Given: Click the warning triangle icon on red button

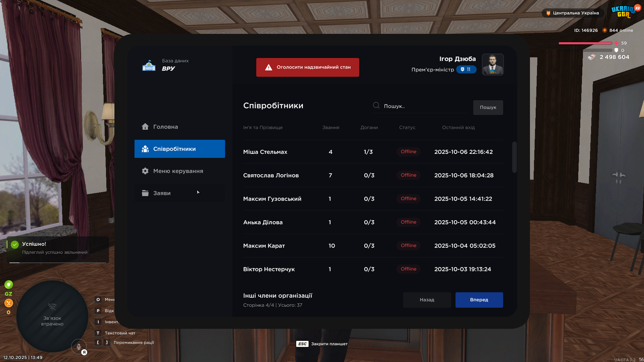Looking at the screenshot, I should 269,67.
